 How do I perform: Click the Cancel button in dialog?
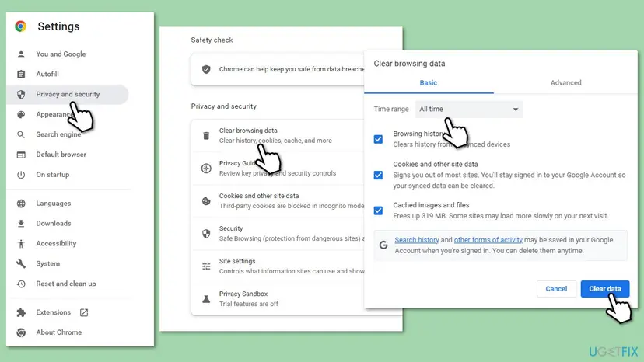pyautogui.click(x=556, y=289)
